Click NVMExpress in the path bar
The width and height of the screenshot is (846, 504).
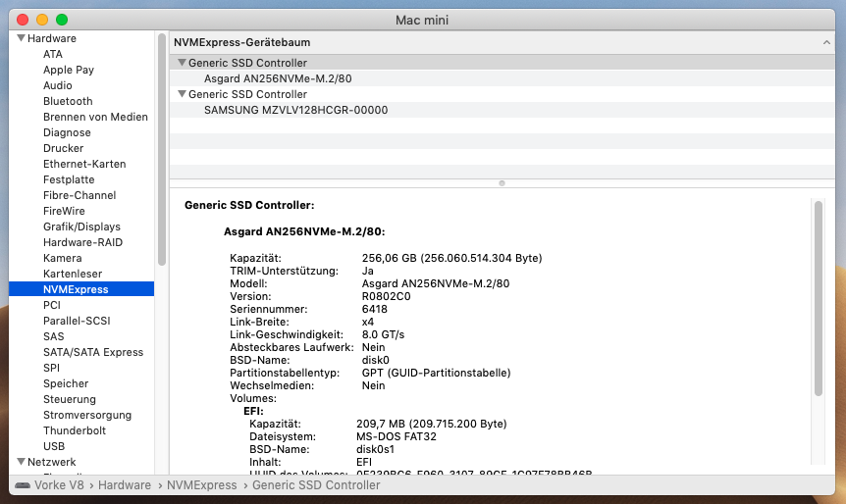click(202, 485)
